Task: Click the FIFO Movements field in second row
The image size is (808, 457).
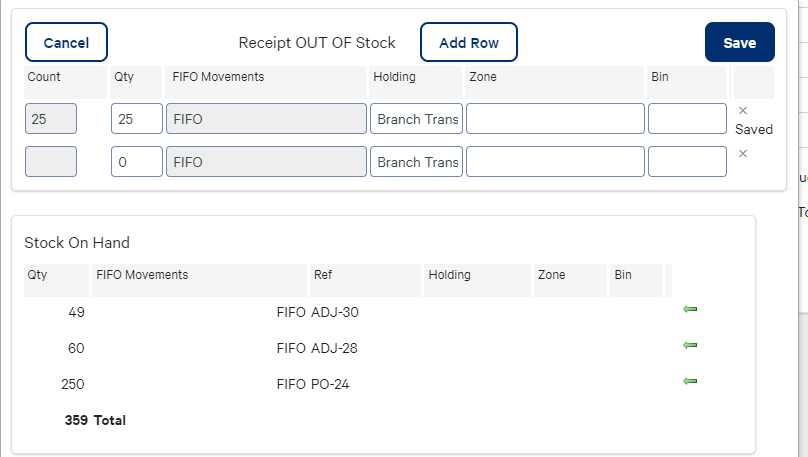Action: pyautogui.click(x=266, y=162)
